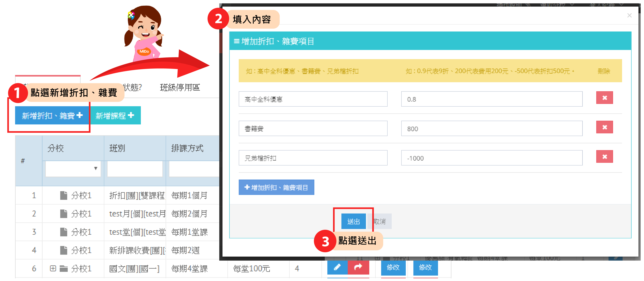This screenshot has height=281, width=644.
Task: Click the 班別 filter input field
Action: click(135, 169)
